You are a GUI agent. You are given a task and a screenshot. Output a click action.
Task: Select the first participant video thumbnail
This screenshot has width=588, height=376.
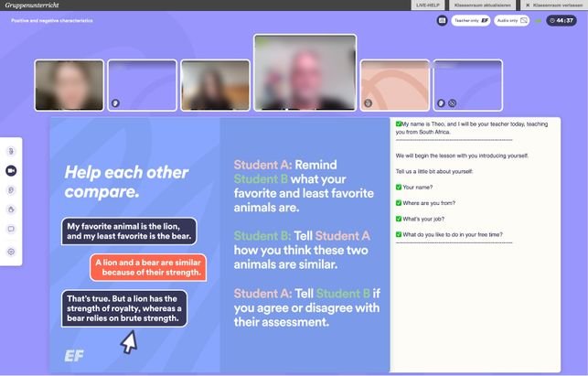(x=69, y=85)
